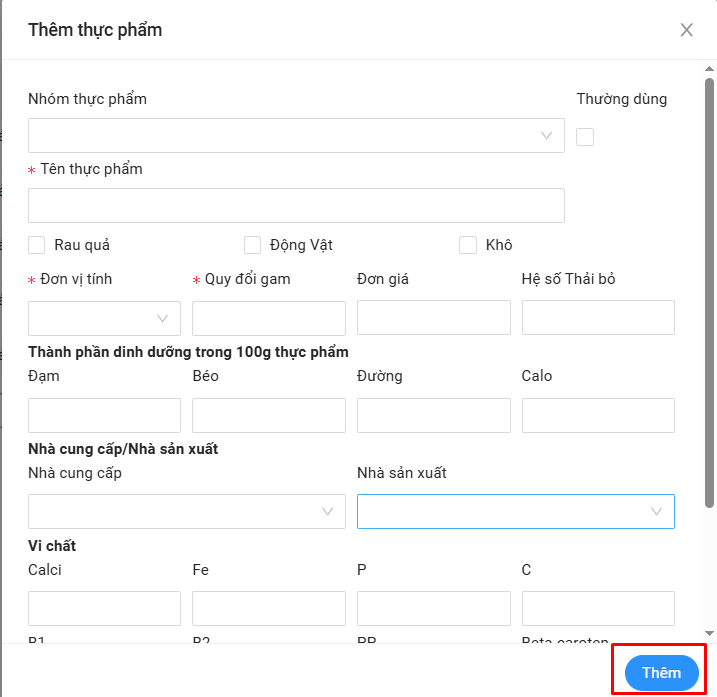Expand the Nhà sản xuất dropdown
Image resolution: width=717 pixels, height=697 pixels.
click(x=515, y=511)
